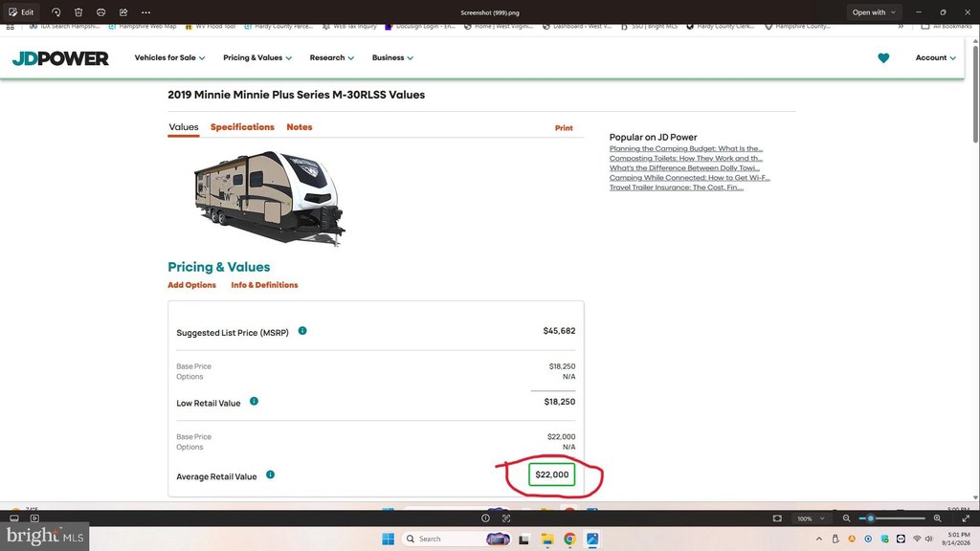Open 'Travel Trailer Insurance' article

tap(677, 187)
